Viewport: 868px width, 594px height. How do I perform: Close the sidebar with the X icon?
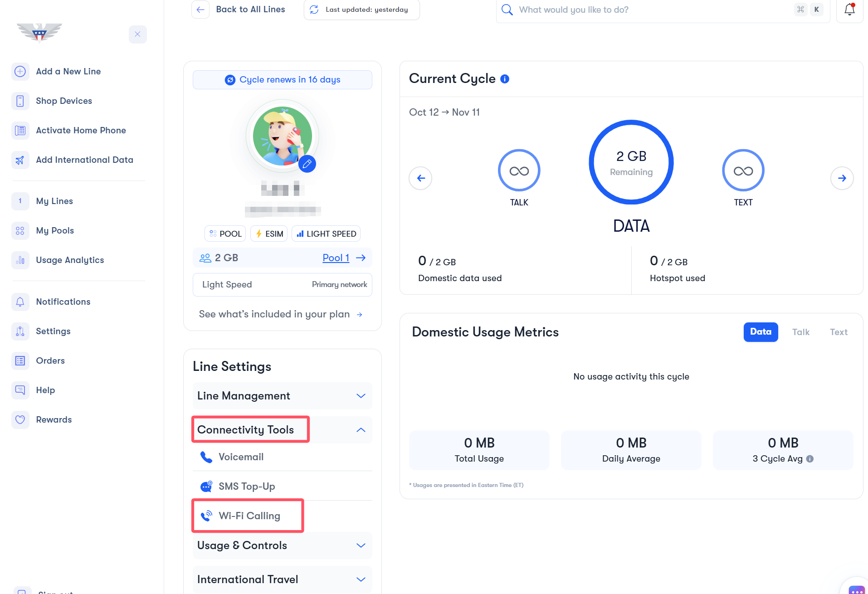[x=137, y=34]
